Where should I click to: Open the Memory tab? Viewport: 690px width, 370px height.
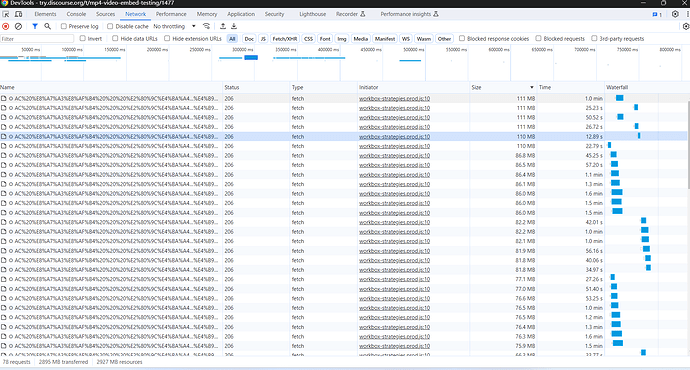[207, 14]
